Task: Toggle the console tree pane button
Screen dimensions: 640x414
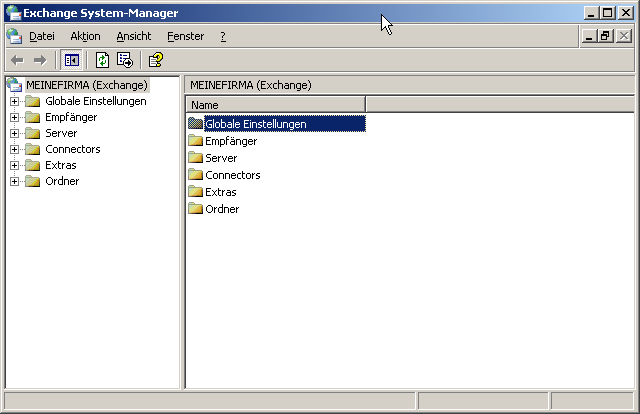Action: point(71,60)
